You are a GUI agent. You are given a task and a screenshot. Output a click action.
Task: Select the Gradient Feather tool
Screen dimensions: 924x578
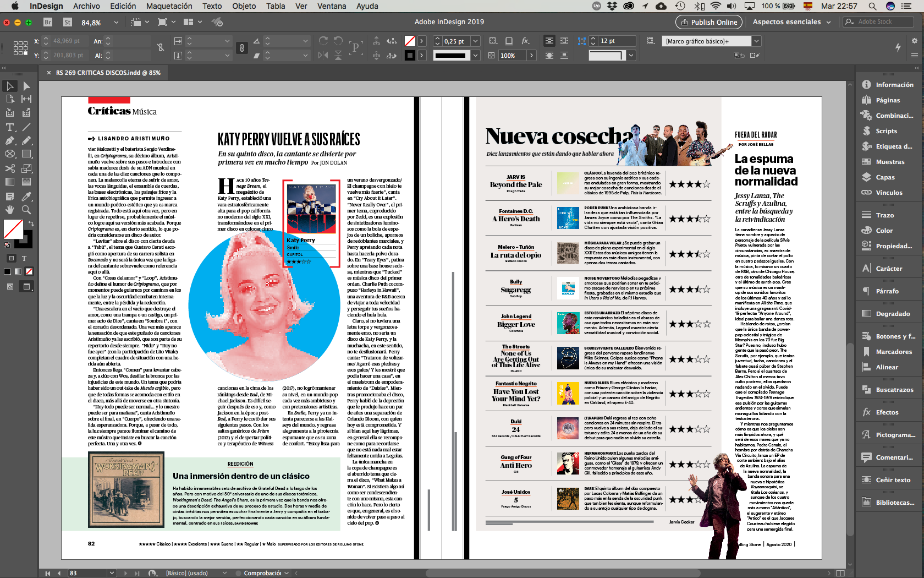26,182
